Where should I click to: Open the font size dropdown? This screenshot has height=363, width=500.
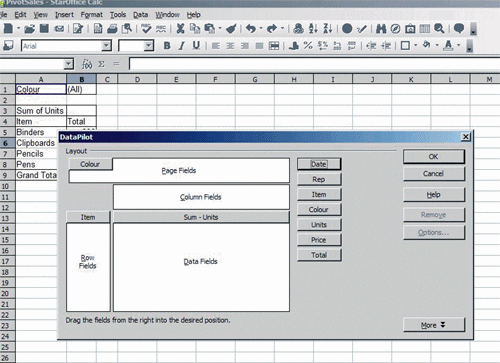click(149, 45)
